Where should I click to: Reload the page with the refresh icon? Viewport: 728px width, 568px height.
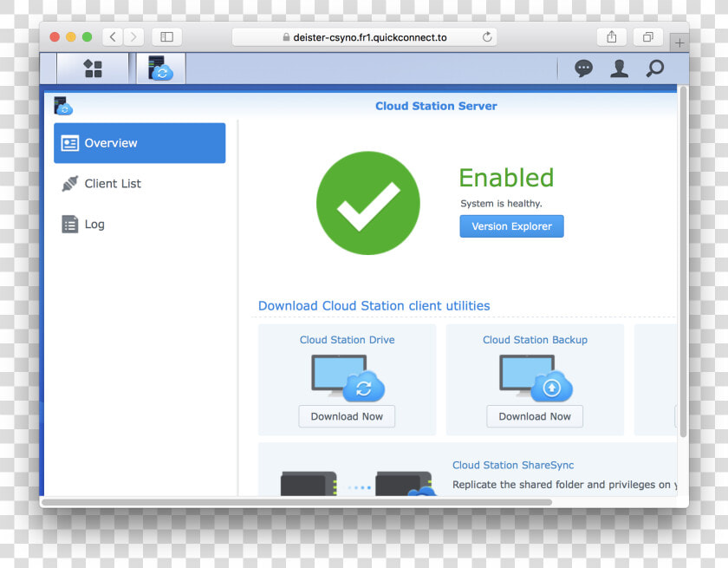(x=486, y=36)
